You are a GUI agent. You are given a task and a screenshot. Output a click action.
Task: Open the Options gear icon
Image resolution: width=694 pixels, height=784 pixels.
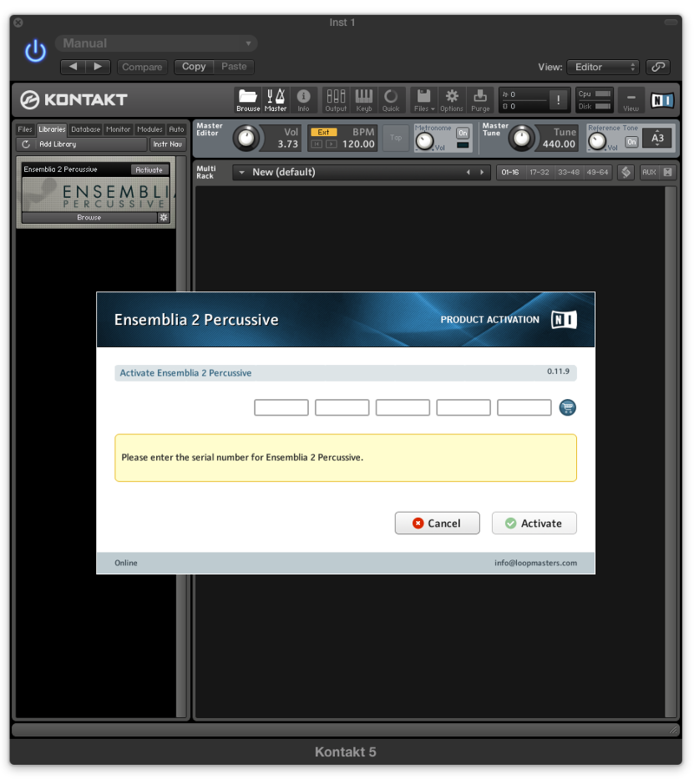[x=451, y=100]
